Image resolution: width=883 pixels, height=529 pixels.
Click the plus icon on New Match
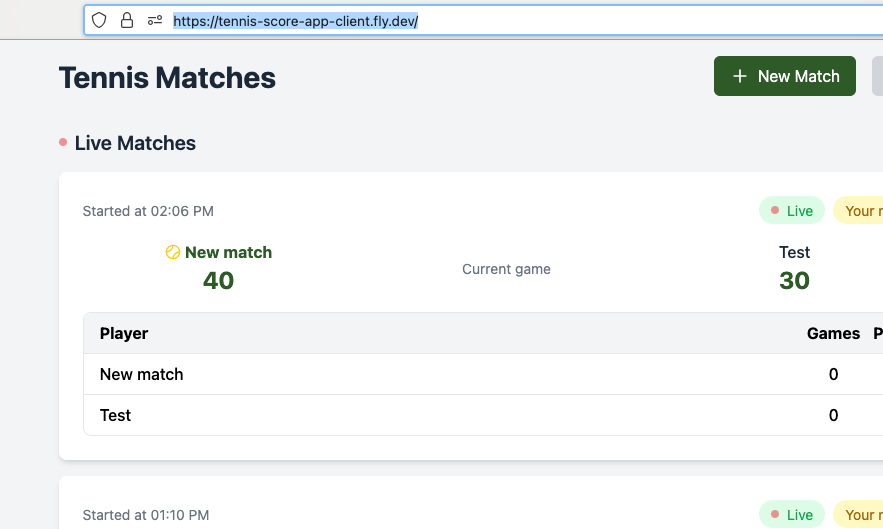point(740,76)
